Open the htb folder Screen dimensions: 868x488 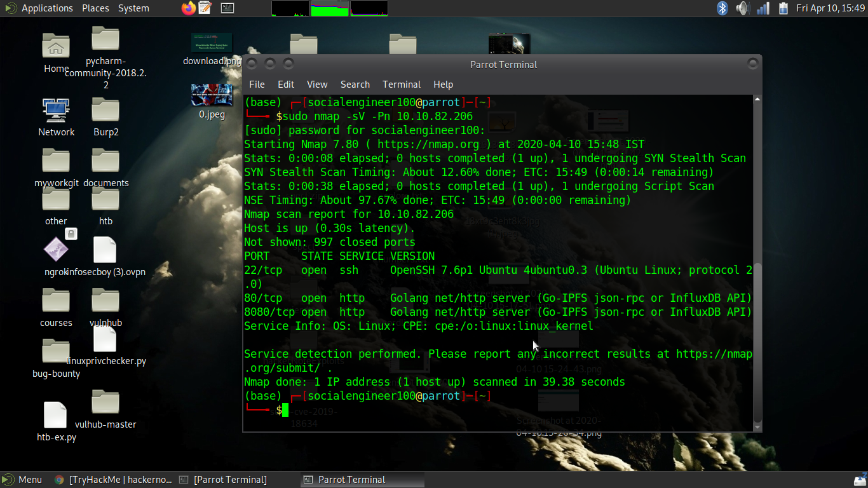[105, 207]
